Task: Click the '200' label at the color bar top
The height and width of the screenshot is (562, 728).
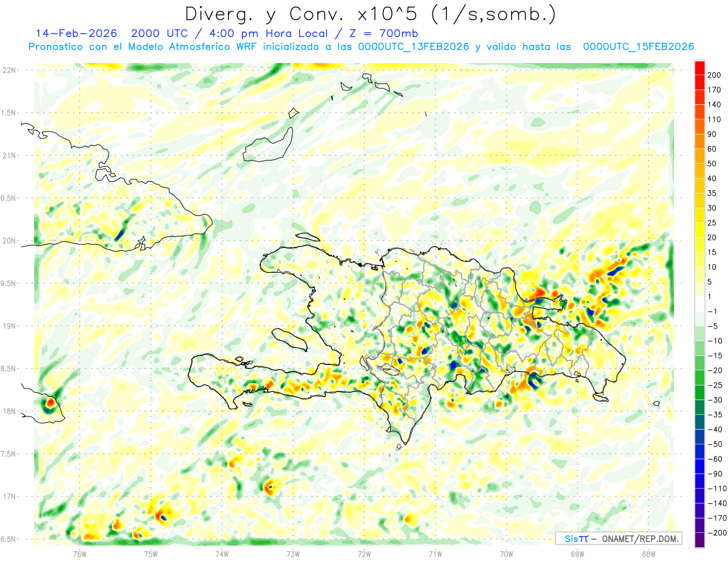Action: [714, 75]
